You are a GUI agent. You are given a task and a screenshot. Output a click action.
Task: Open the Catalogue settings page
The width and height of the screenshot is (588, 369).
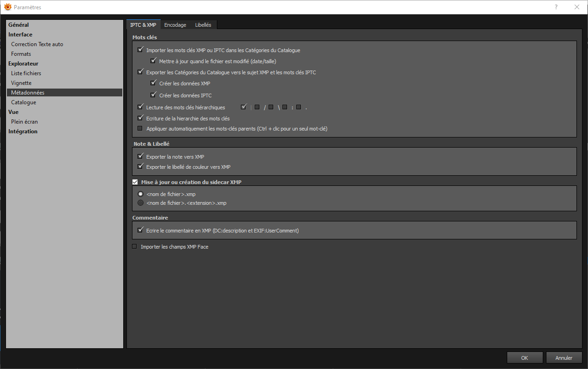(24, 102)
